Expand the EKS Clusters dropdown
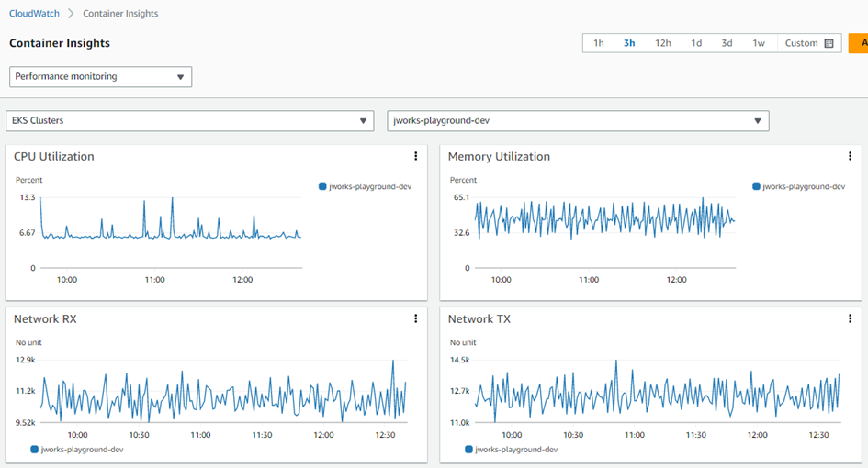This screenshot has height=468, width=868. click(190, 120)
